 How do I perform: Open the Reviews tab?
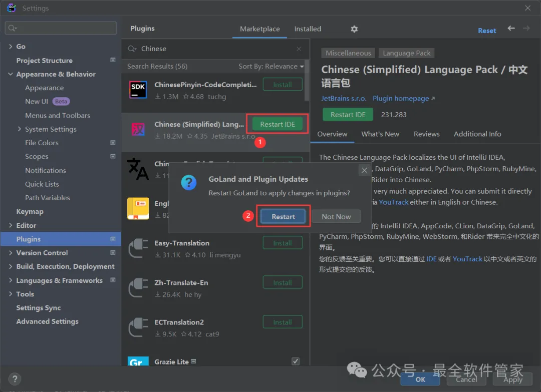426,134
